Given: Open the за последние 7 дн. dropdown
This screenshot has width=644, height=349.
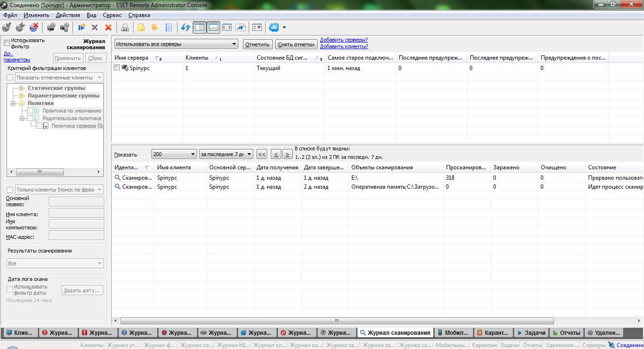Looking at the screenshot, I should pyautogui.click(x=226, y=154).
